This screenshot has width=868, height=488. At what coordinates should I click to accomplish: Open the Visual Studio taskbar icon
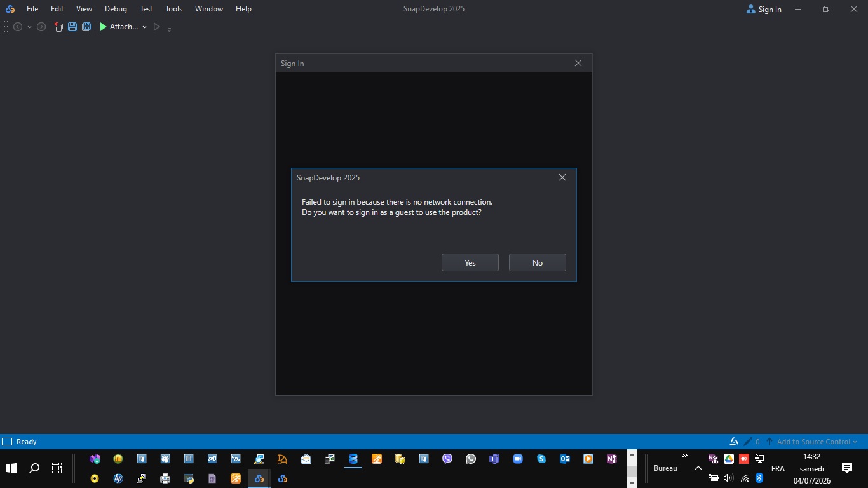pos(95,459)
